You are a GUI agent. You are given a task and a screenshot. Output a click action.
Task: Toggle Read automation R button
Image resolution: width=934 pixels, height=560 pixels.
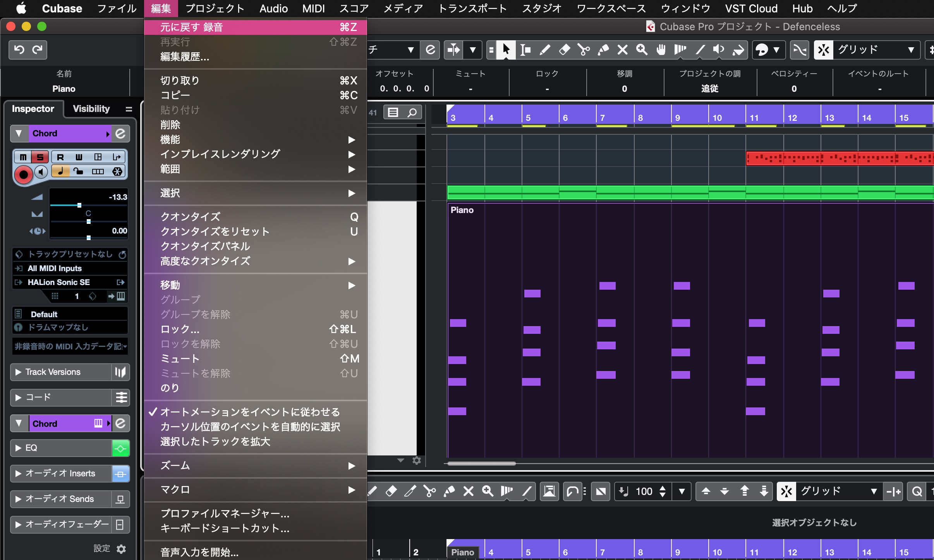[60, 157]
